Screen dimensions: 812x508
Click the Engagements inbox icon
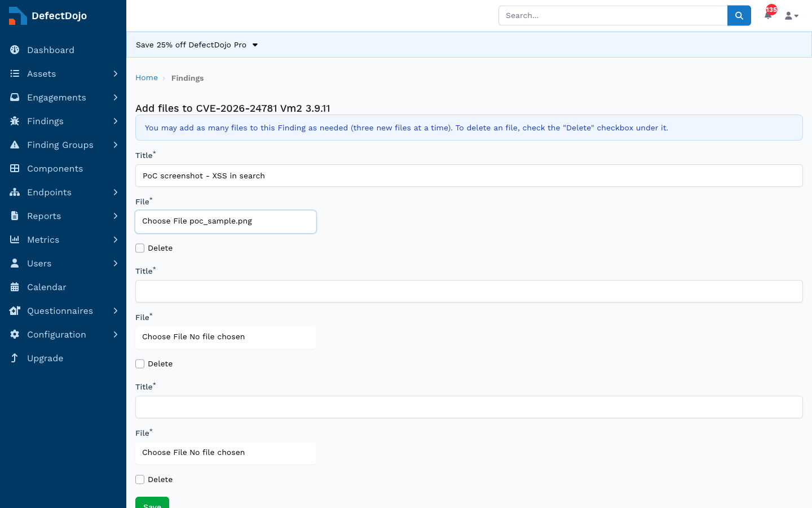[15, 97]
